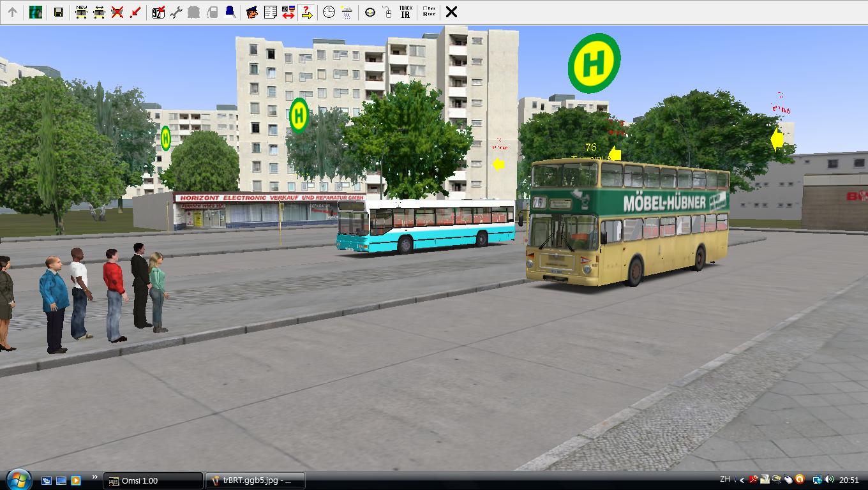Expand the quick launch chevron in taskbar
The image size is (868, 490).
click(95, 477)
